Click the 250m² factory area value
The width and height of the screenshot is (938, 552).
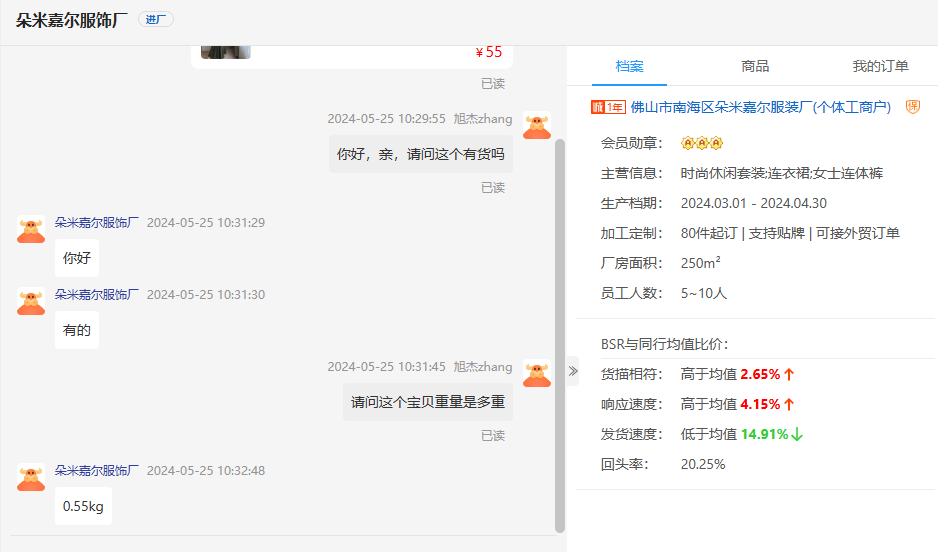pyautogui.click(x=701, y=263)
